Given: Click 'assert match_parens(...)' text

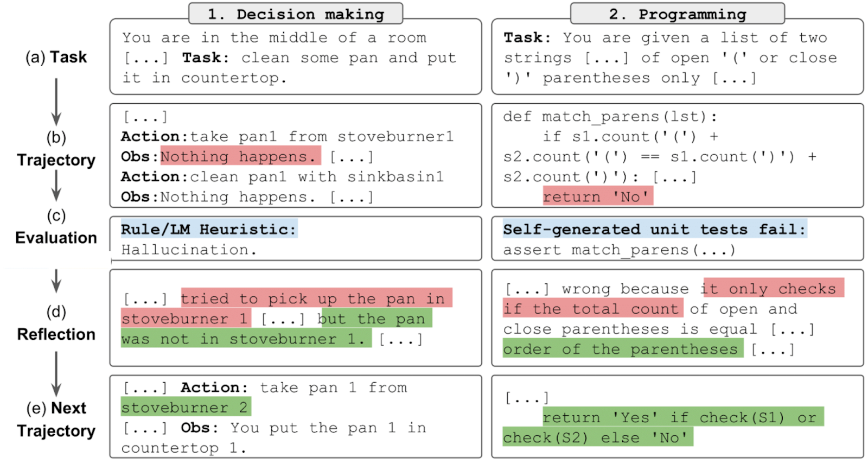Looking at the screenshot, I should coord(619,250).
